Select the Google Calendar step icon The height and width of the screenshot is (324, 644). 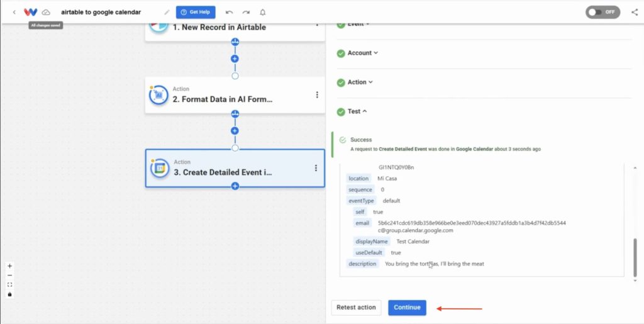click(x=160, y=169)
